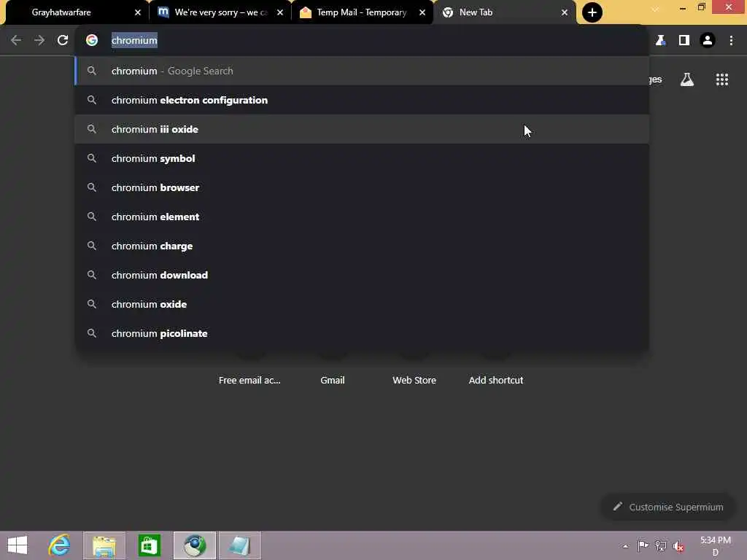
Task: Click the Google icon in address bar
Action: coord(92,41)
